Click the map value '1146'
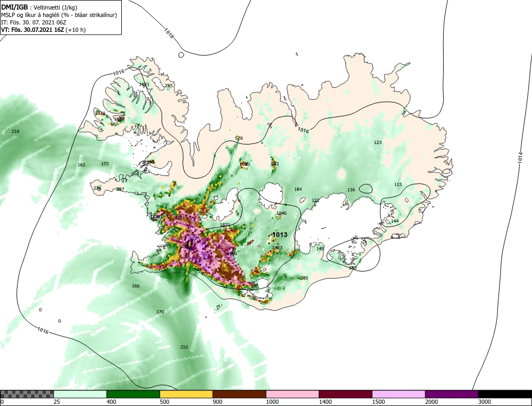Screen dimensions: 532x406 pos(281,213)
